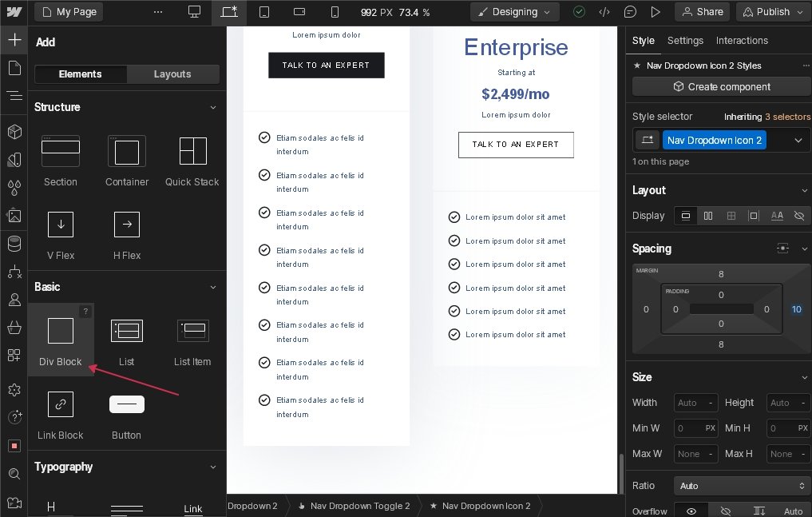Image resolution: width=812 pixels, height=517 pixels.
Task: Click the Share button
Action: [x=702, y=12]
